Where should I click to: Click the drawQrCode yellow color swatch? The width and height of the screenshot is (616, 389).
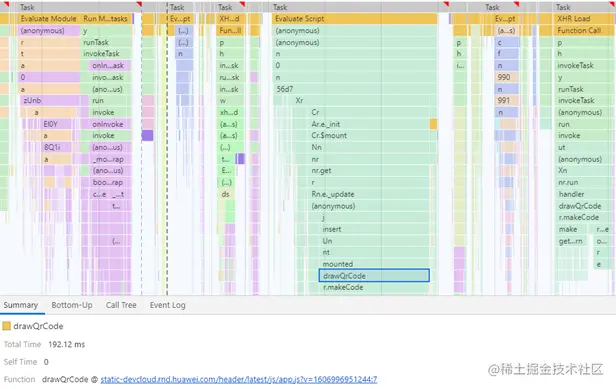click(7, 326)
